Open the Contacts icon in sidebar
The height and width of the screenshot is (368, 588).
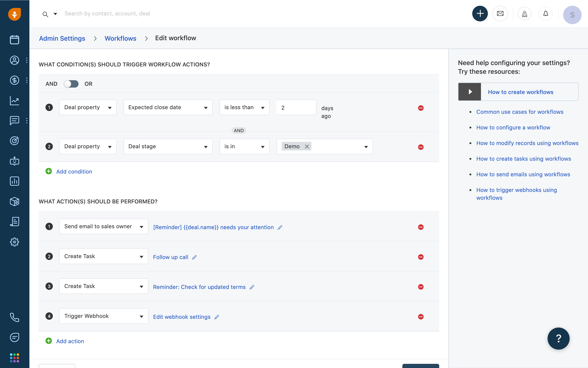pyautogui.click(x=14, y=60)
